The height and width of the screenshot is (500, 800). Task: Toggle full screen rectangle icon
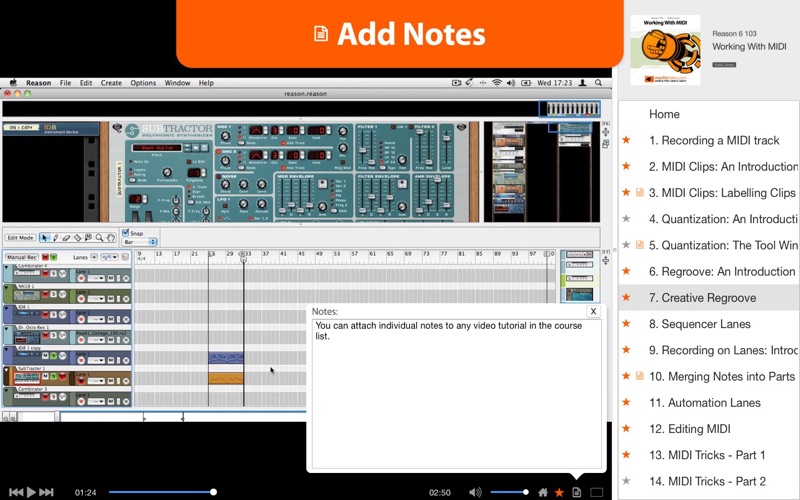[x=596, y=492]
